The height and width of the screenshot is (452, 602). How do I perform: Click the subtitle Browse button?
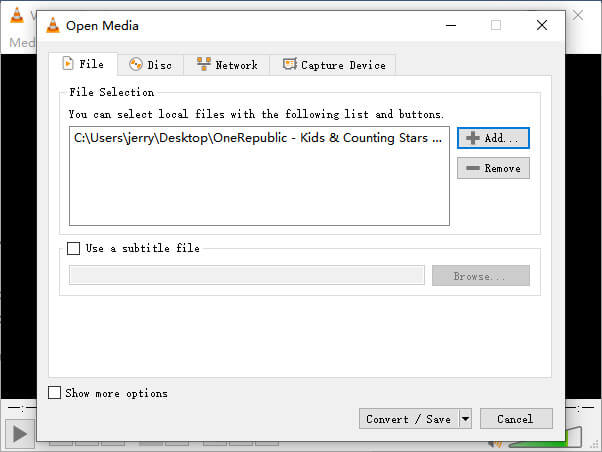coord(481,275)
